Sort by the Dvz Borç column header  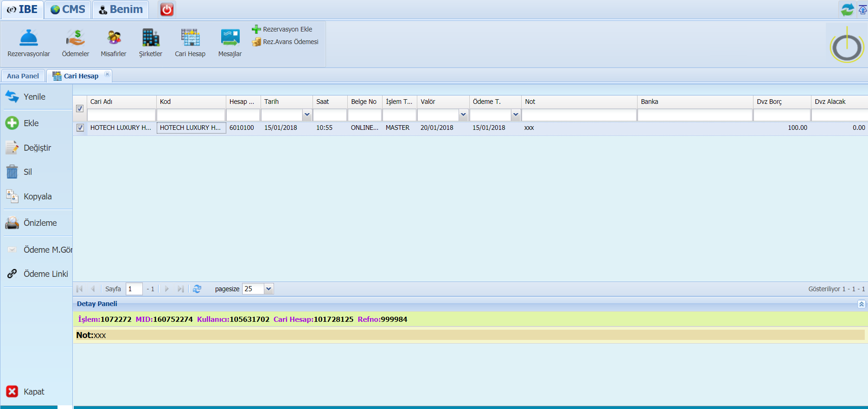click(782, 102)
